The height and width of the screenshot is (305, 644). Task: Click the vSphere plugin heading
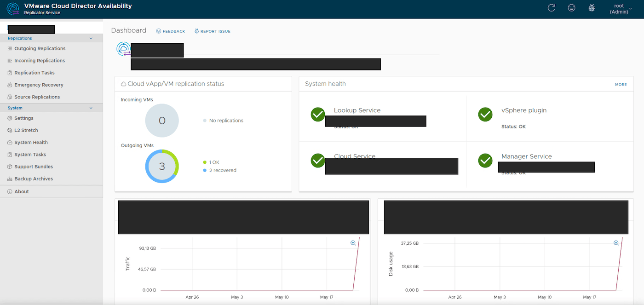point(524,110)
